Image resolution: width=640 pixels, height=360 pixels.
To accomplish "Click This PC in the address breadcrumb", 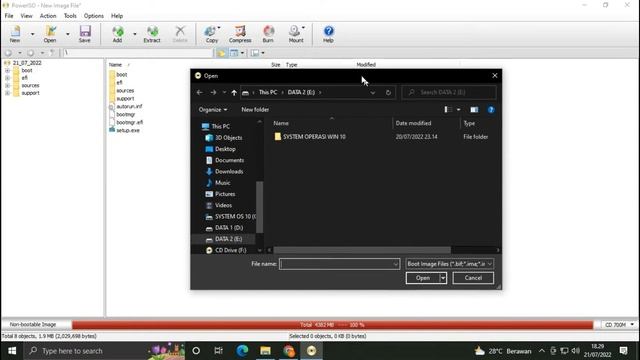I will tap(268, 93).
